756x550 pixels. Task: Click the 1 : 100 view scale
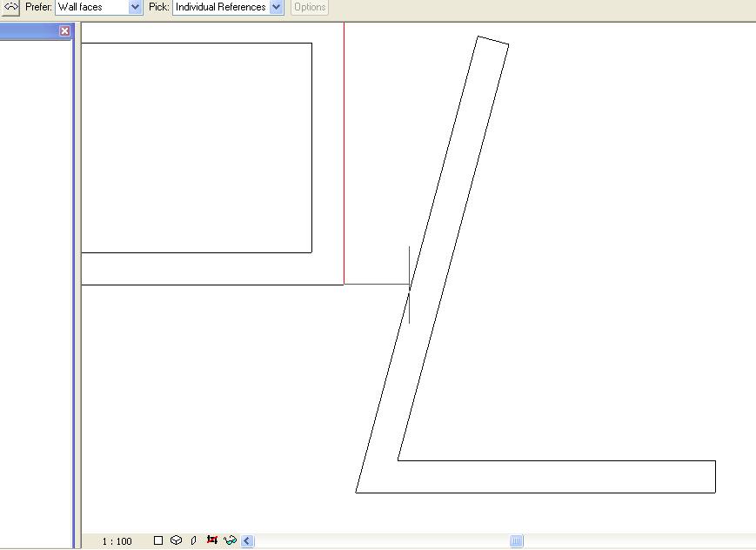click(117, 541)
